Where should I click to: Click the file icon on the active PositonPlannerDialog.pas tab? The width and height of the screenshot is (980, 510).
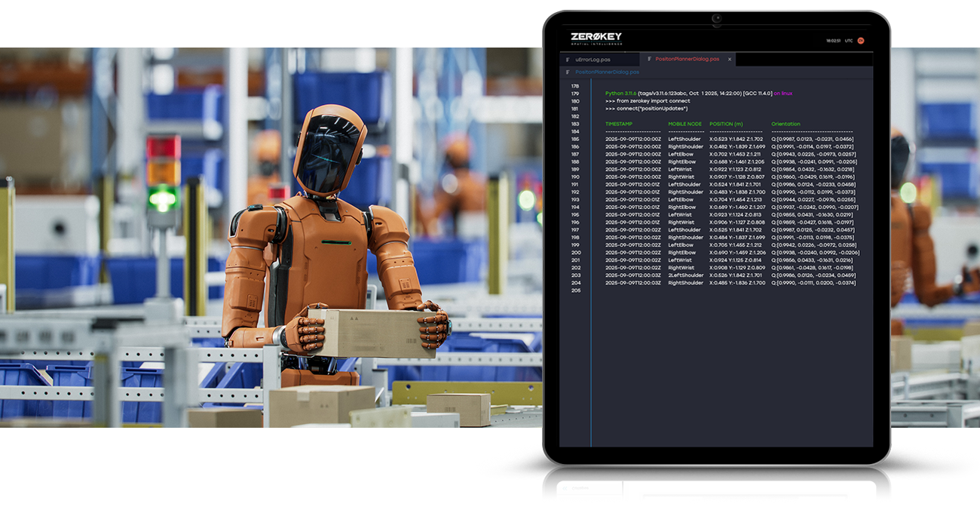(648, 59)
